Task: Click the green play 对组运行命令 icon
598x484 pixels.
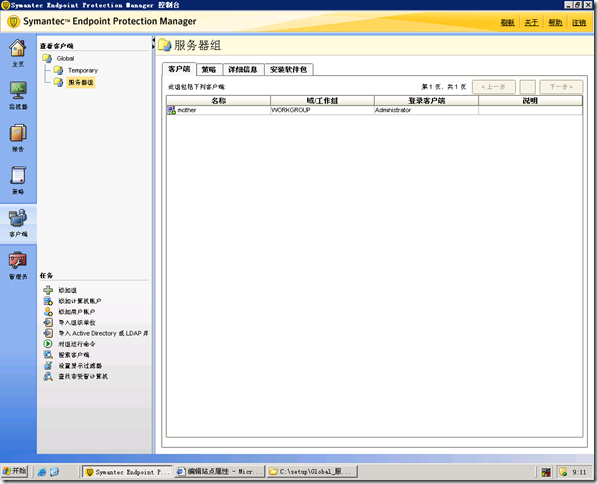Action: (x=48, y=344)
